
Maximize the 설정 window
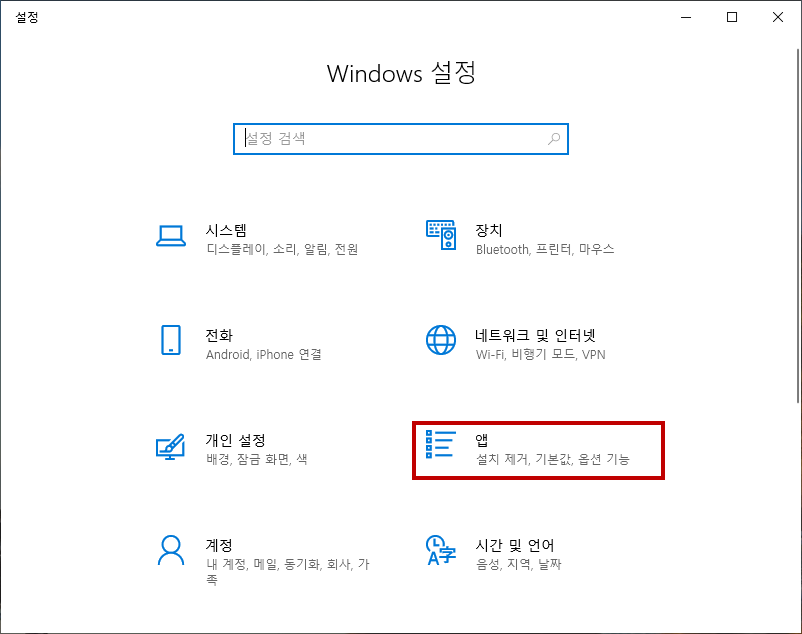pyautogui.click(x=732, y=17)
